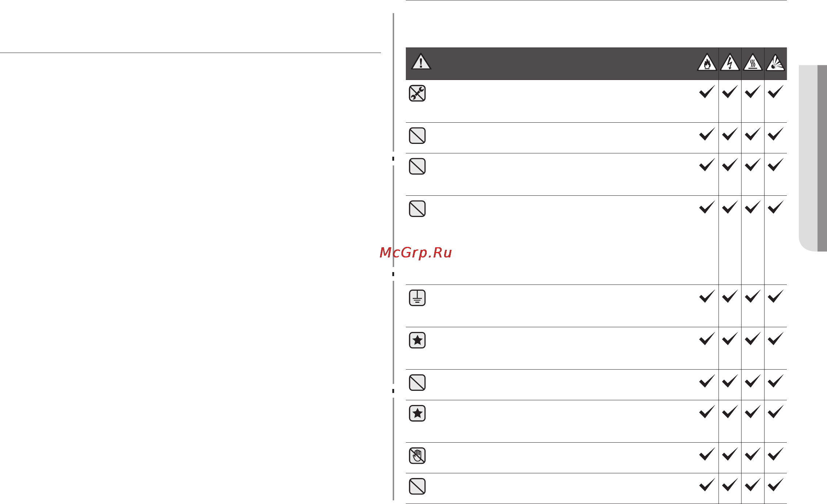Viewport: 827px width, 504px height.
Task: Toggle electric shock checkmark in grounding row
Action: (730, 296)
